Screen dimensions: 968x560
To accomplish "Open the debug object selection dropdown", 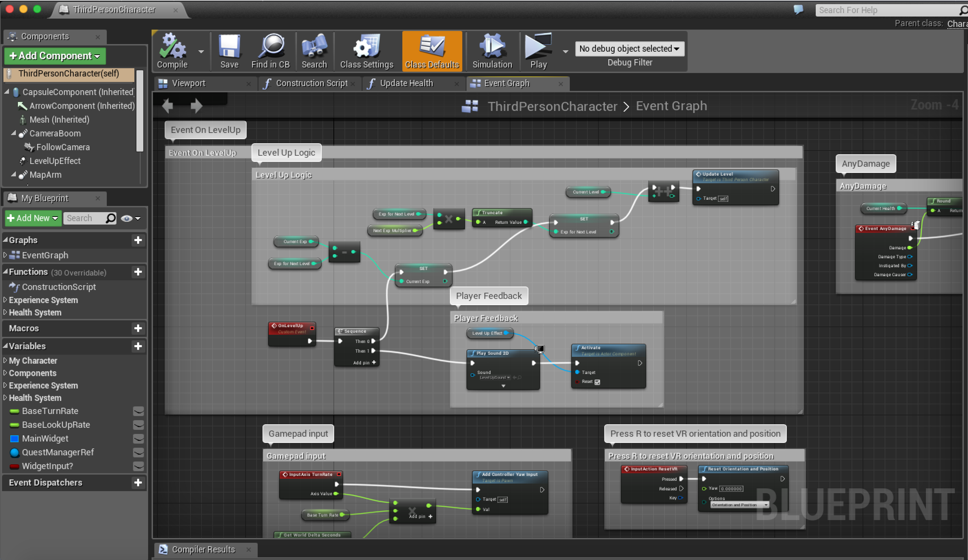I will pos(630,49).
